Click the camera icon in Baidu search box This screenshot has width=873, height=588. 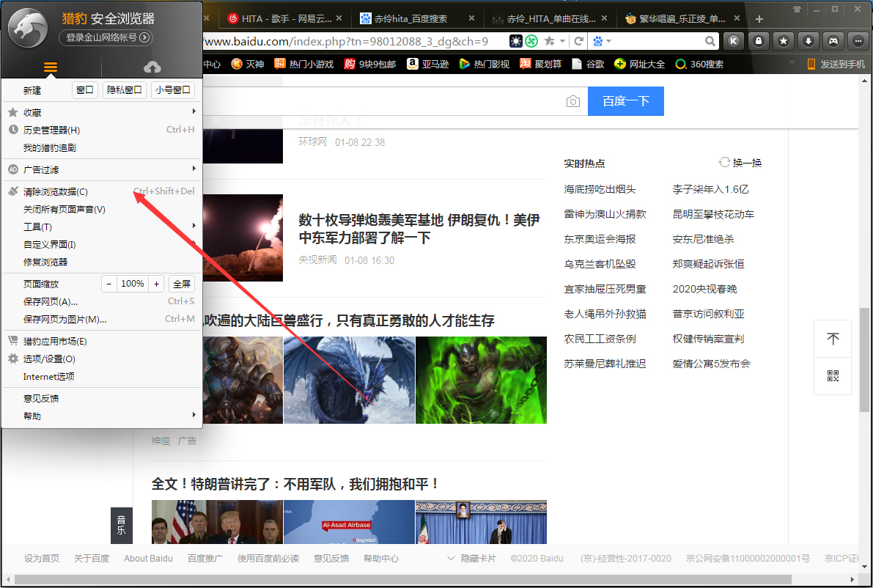pyautogui.click(x=573, y=101)
